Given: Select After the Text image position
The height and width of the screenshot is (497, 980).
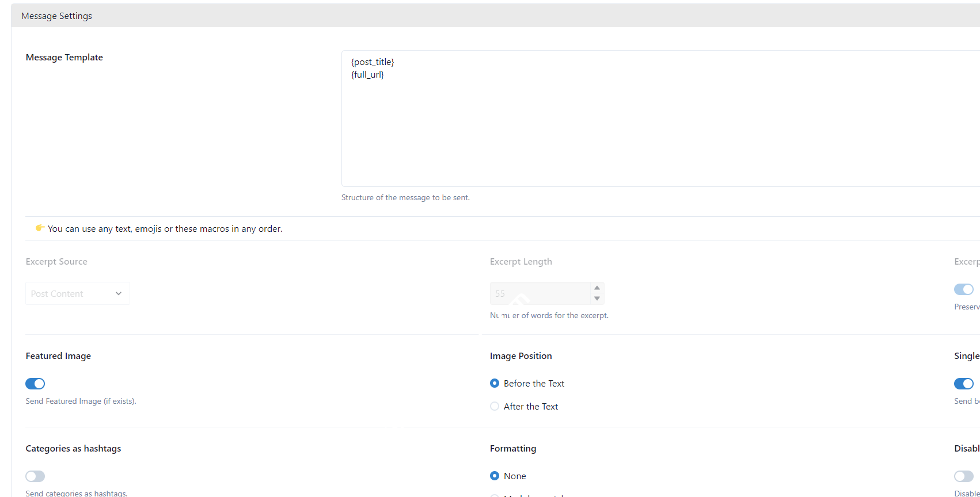Looking at the screenshot, I should 495,406.
